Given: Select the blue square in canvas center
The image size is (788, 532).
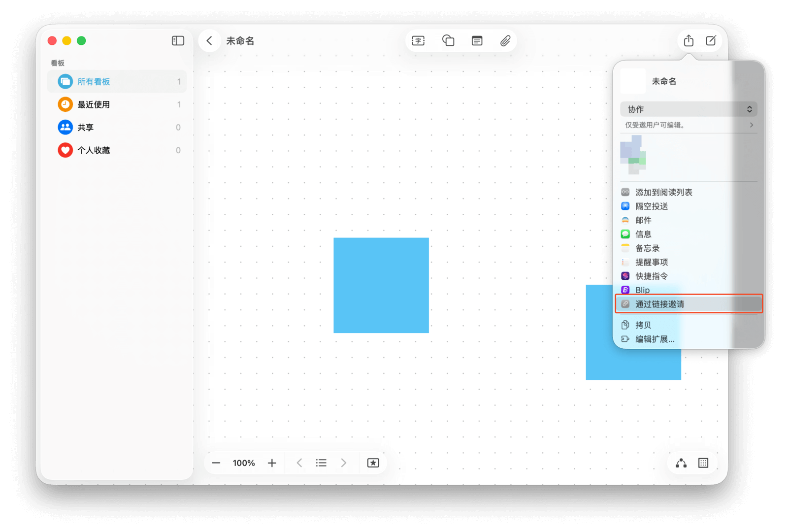Looking at the screenshot, I should pos(381,285).
